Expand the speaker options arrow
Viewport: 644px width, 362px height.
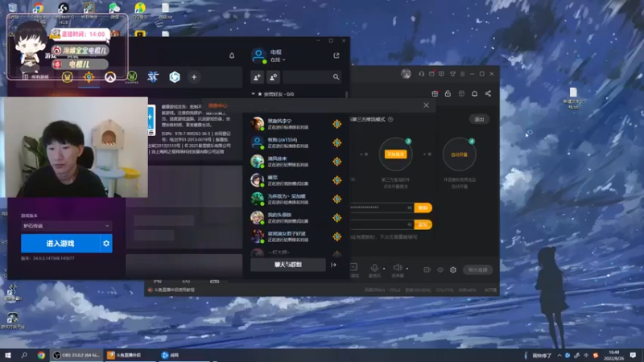407,269
